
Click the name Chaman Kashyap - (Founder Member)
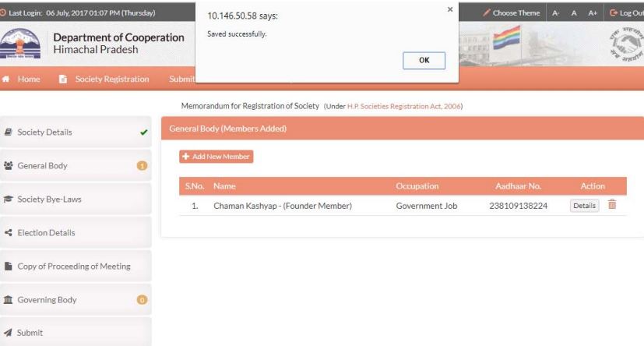point(283,206)
